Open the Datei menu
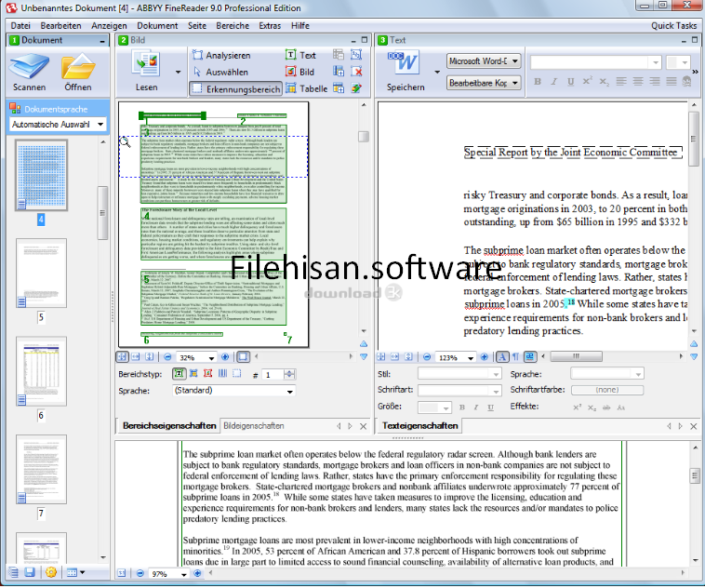Image resolution: width=705 pixels, height=588 pixels. [20, 26]
